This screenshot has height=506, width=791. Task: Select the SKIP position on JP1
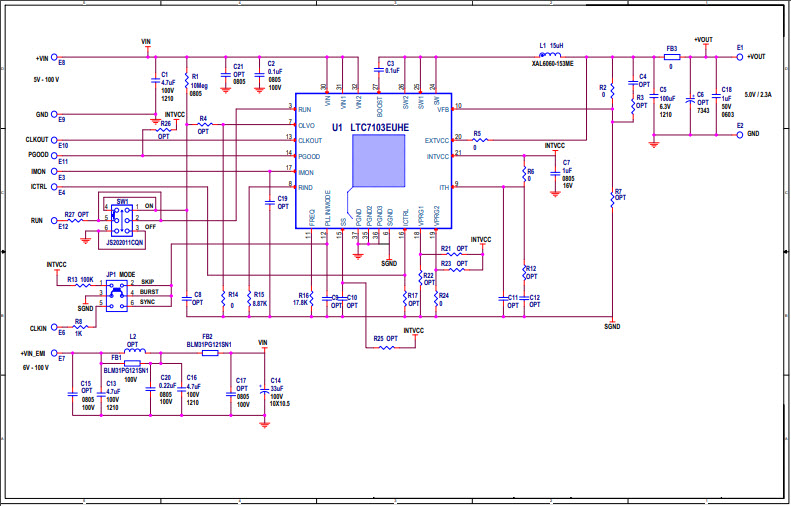tap(147, 282)
